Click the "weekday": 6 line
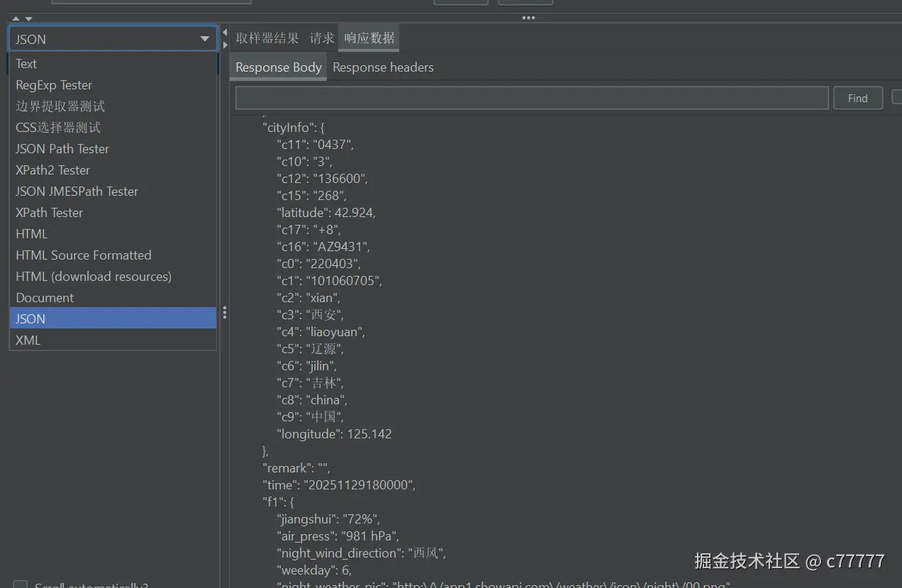 [314, 570]
